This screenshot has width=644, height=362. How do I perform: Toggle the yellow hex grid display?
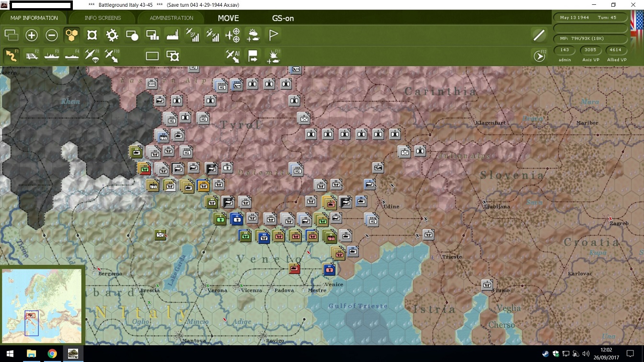click(72, 35)
